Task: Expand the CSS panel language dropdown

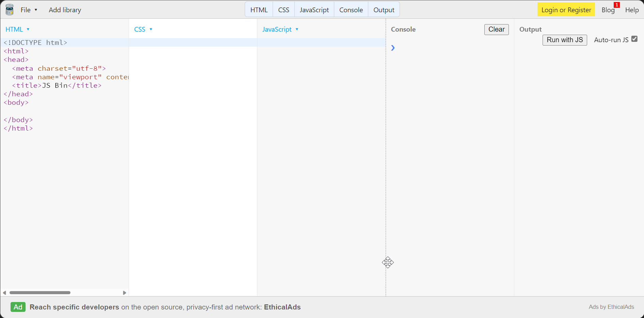Action: pos(143,29)
